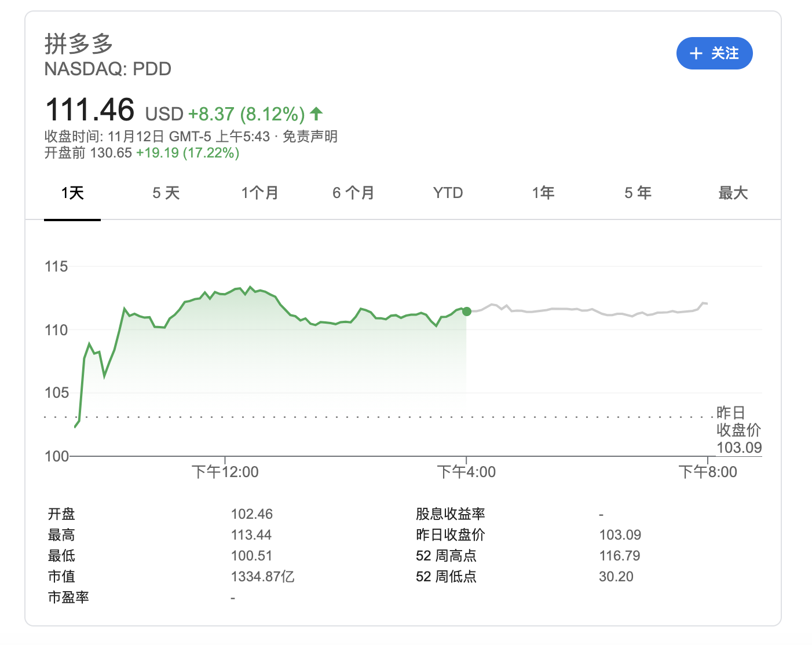Screen dimensions: 812x645
Task: Switch to the 5 天 tab
Action: (166, 193)
